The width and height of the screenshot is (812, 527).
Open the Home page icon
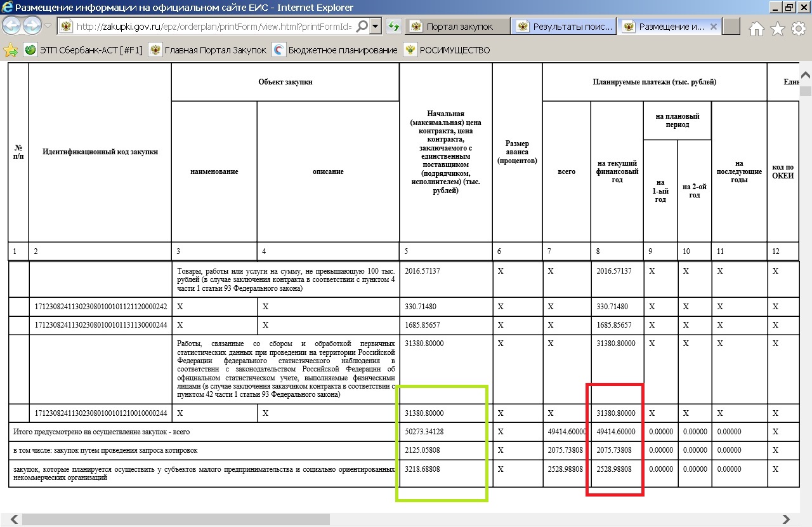click(x=757, y=28)
